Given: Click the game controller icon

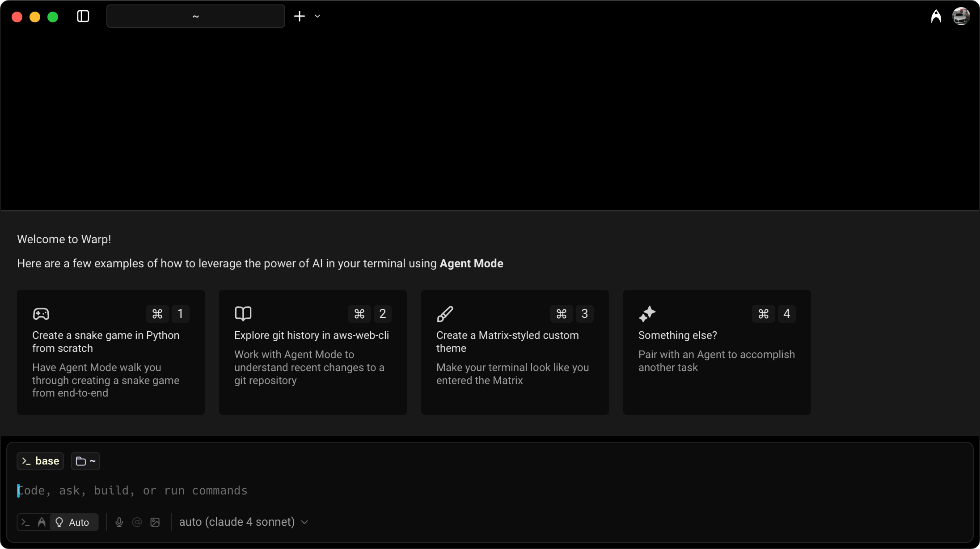Looking at the screenshot, I should click(x=41, y=314).
